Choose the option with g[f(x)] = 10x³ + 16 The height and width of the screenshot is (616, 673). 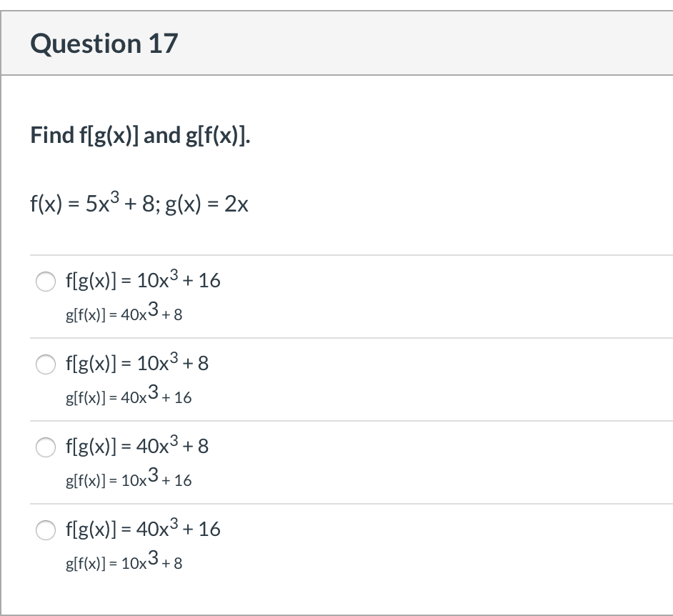[46, 448]
